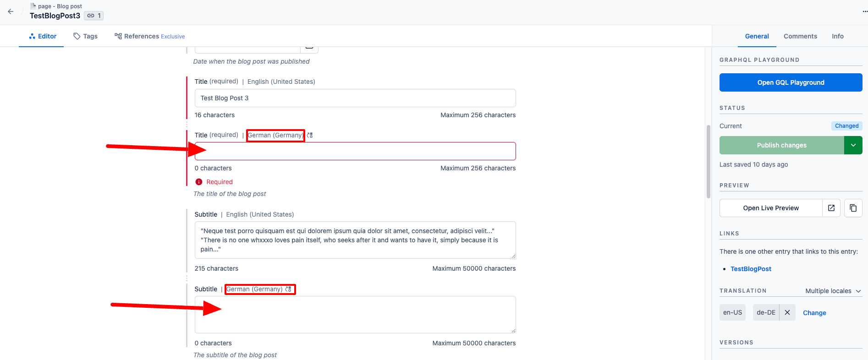Remove the de-DE locale with X
868x360 pixels.
787,312
